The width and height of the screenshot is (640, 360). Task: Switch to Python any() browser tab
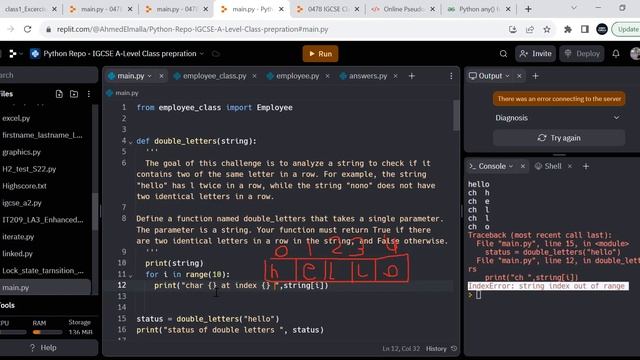[478, 9]
